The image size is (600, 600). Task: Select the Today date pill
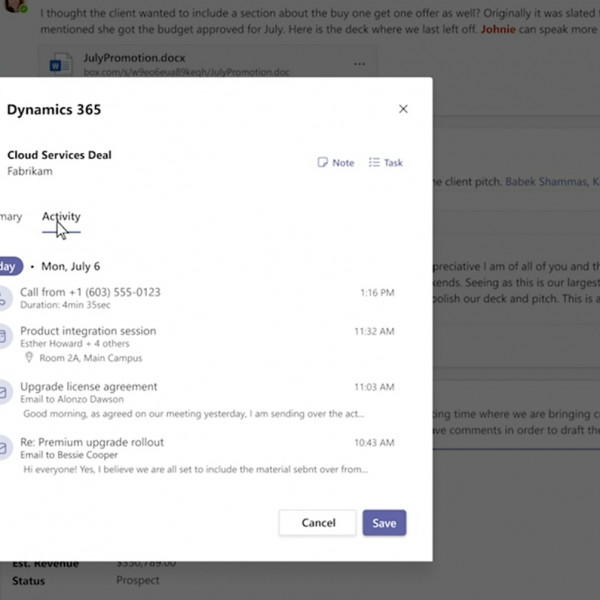pos(11,266)
